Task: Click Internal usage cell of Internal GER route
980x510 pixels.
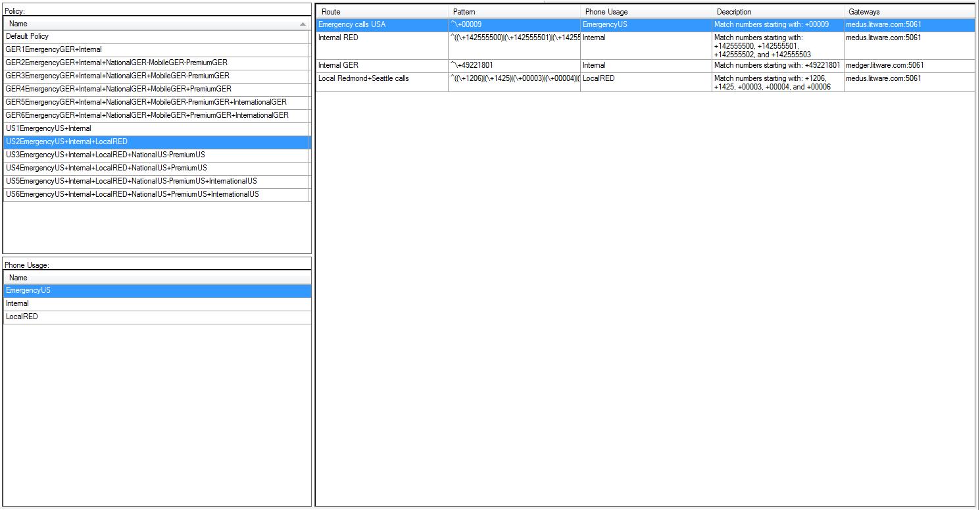Action: [x=646, y=66]
